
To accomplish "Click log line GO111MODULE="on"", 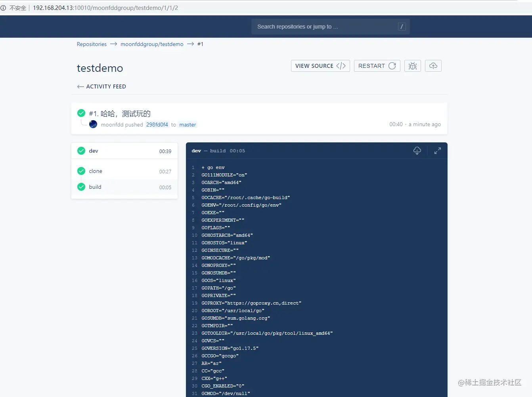I will click(x=224, y=175).
